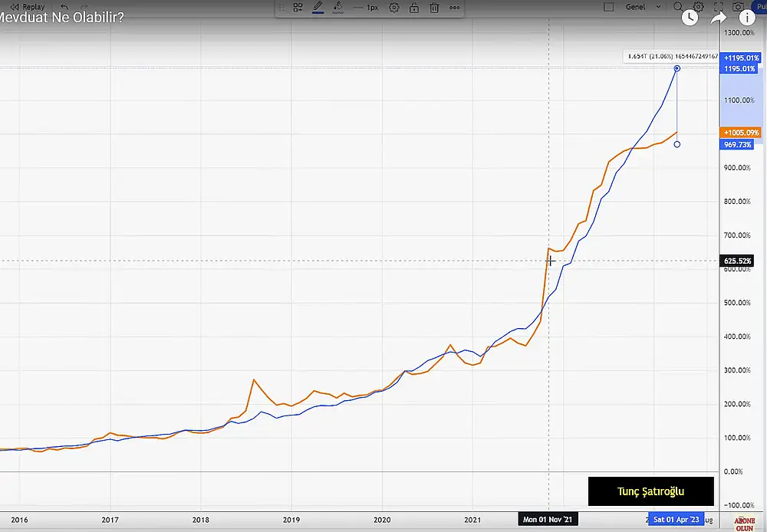The height and width of the screenshot is (532, 767).
Task: Click the measurement tooltip showing 1.654T (21.06%)
Action: [673, 56]
